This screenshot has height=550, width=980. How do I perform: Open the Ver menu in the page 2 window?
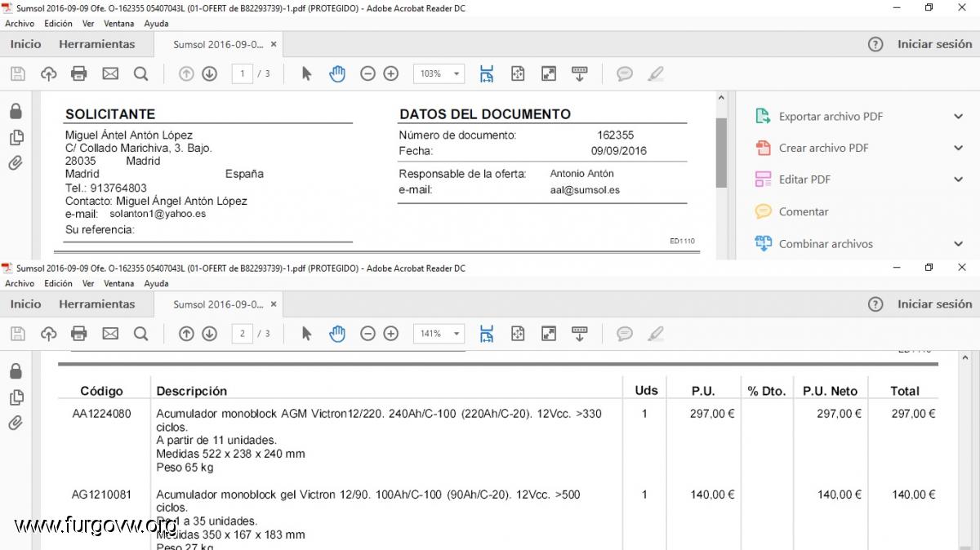(x=88, y=283)
